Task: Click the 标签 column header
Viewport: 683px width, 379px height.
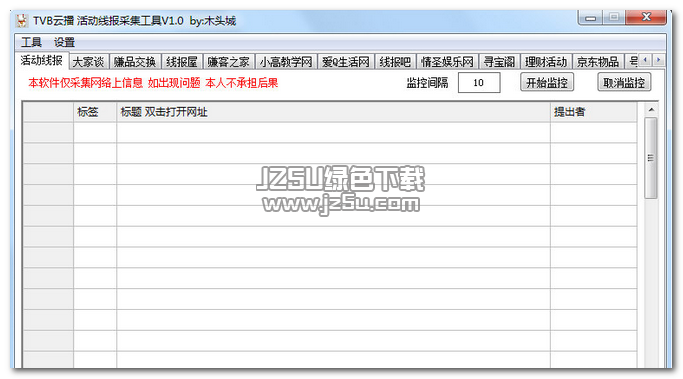Action: click(95, 112)
